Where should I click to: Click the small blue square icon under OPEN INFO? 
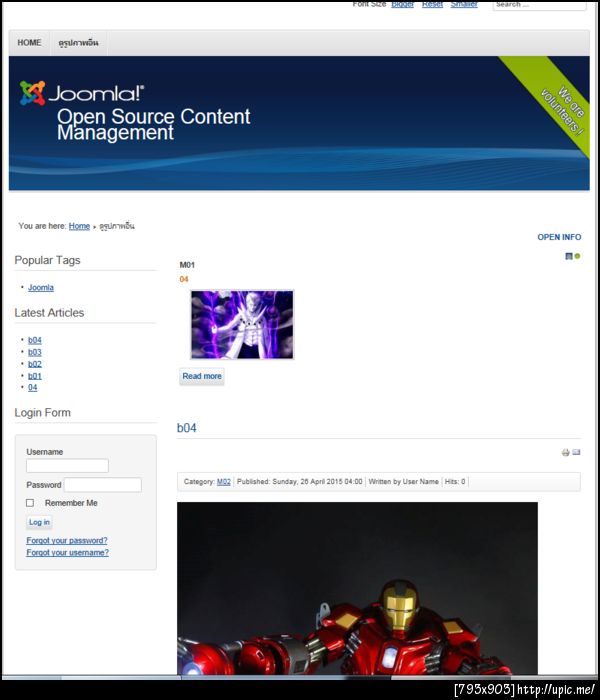tap(569, 256)
